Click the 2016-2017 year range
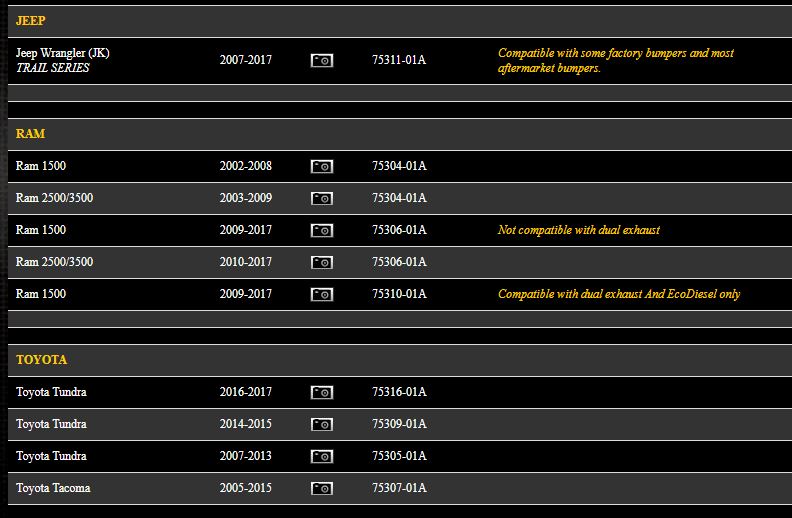792x518 pixels. (245, 391)
